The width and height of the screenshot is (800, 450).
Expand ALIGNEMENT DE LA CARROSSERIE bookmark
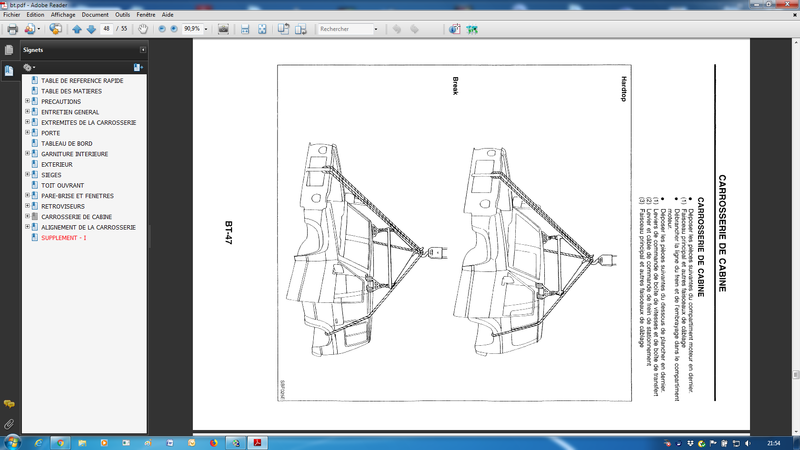coord(28,227)
